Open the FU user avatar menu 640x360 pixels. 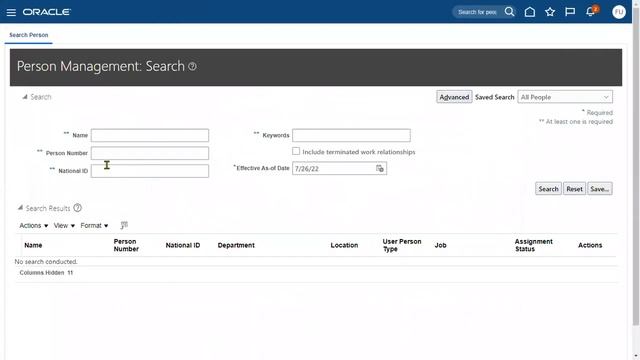[x=619, y=12]
